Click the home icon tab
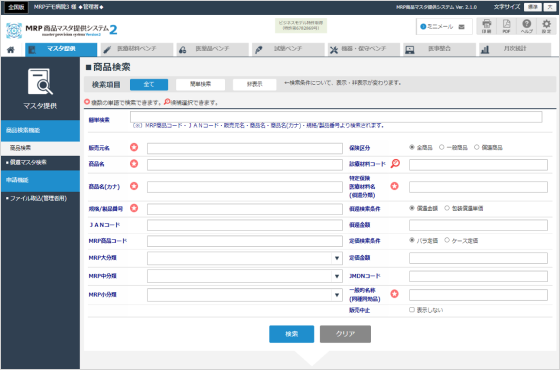This screenshot has width=560, height=370. point(11,50)
